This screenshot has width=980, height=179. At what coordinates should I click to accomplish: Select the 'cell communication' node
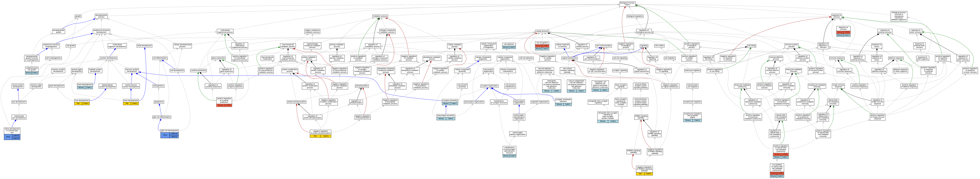coord(603,46)
